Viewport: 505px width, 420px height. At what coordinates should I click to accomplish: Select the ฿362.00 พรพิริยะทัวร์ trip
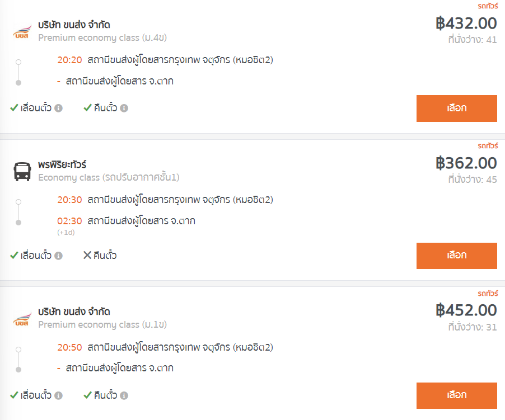click(457, 256)
